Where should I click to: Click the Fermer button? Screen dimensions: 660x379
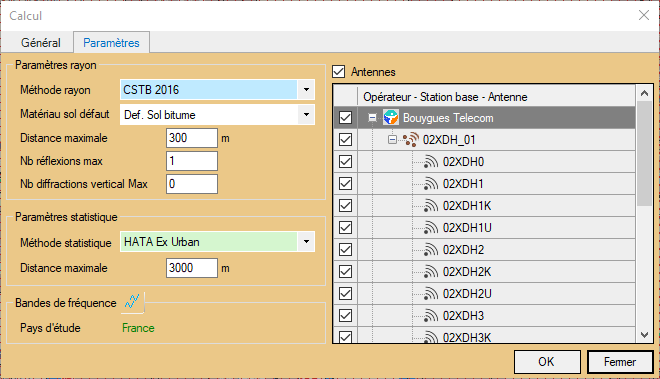[620, 362]
